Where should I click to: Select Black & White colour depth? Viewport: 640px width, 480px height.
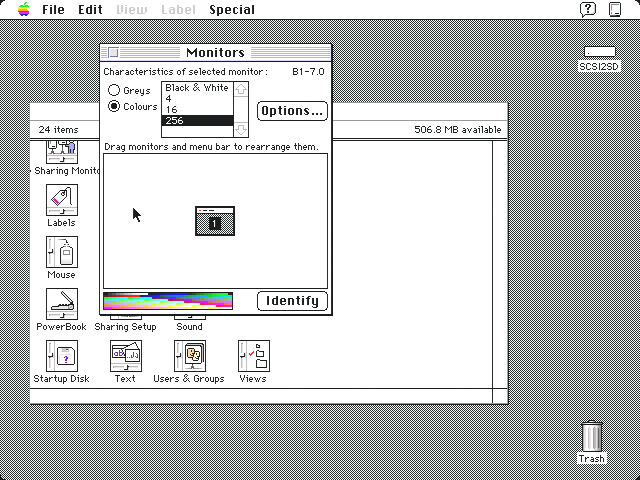198,88
